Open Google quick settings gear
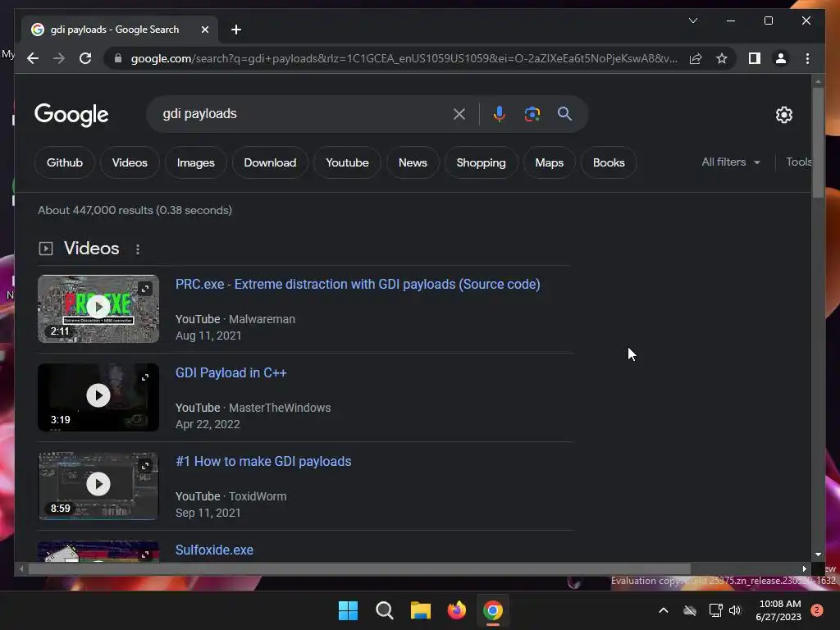 (783, 115)
